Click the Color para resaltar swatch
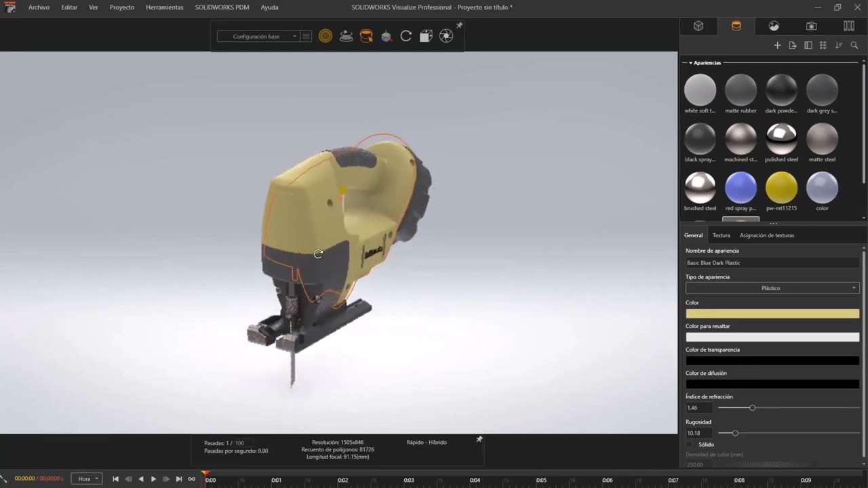The image size is (868, 488). click(x=772, y=337)
